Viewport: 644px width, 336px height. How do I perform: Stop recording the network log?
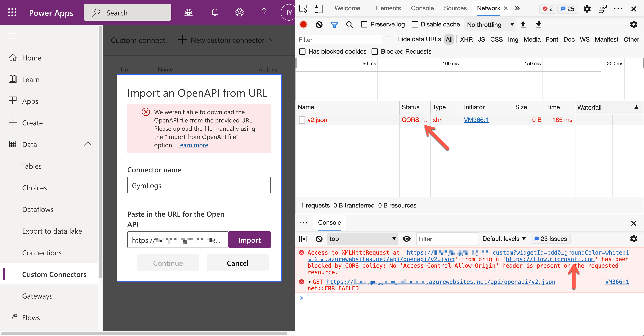(303, 24)
